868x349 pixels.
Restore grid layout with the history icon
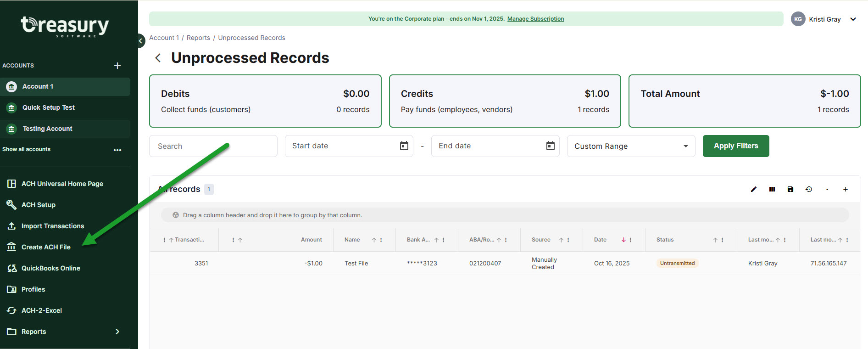(x=809, y=189)
